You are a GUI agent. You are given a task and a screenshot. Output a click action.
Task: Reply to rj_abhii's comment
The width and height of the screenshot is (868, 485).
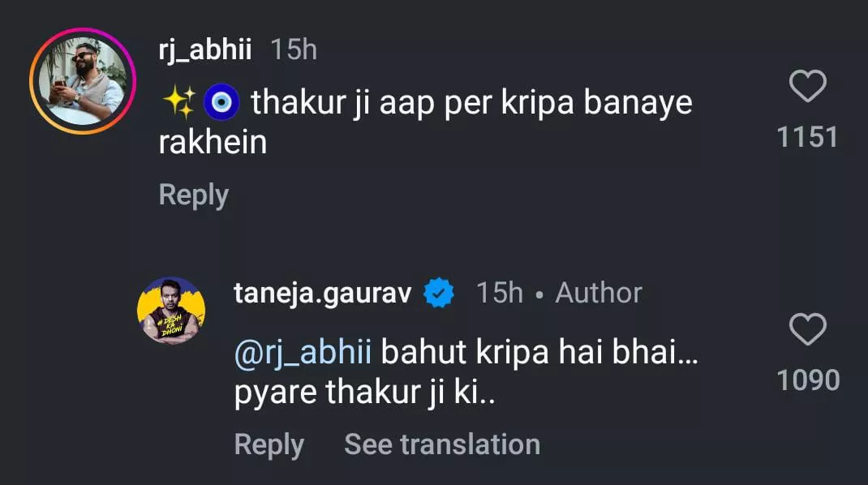(x=193, y=195)
